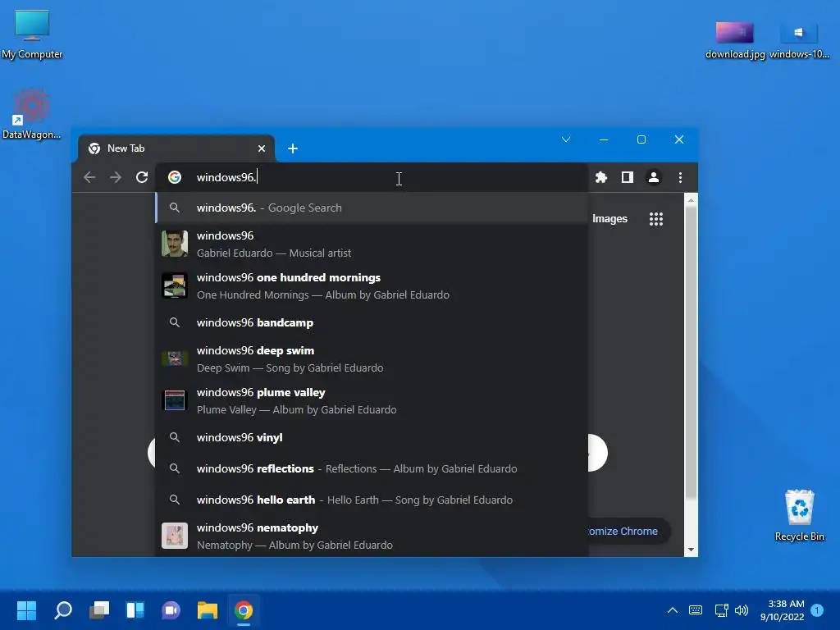Go back using the back arrow
840x630 pixels.
click(89, 177)
